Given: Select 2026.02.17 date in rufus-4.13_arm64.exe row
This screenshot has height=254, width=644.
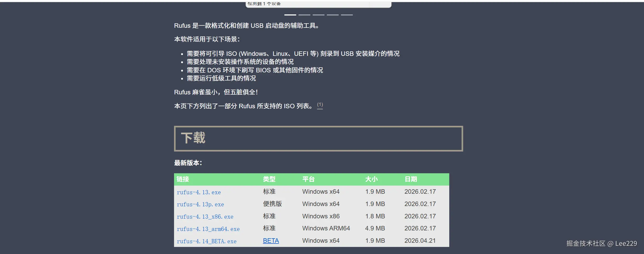Looking at the screenshot, I should pos(420,228).
